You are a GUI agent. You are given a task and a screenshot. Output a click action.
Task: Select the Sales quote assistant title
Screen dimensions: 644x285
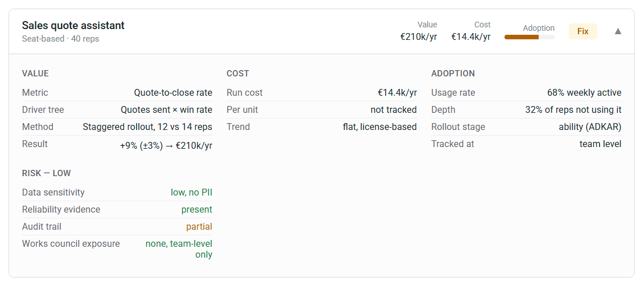(x=73, y=26)
